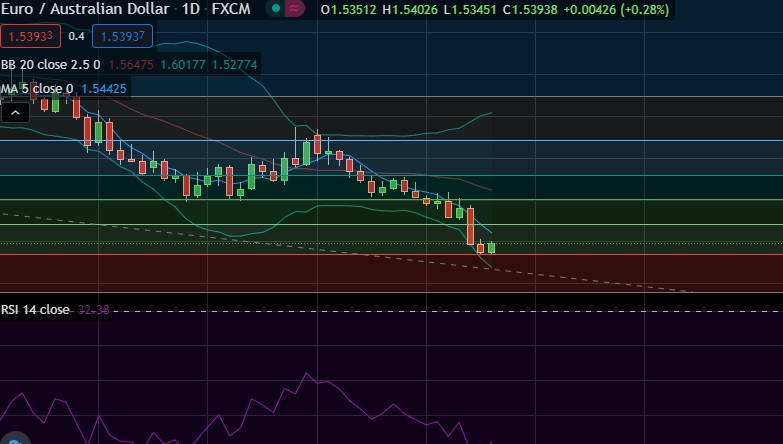Click the low price L1.53451
783x444 pixels.
(470, 9)
